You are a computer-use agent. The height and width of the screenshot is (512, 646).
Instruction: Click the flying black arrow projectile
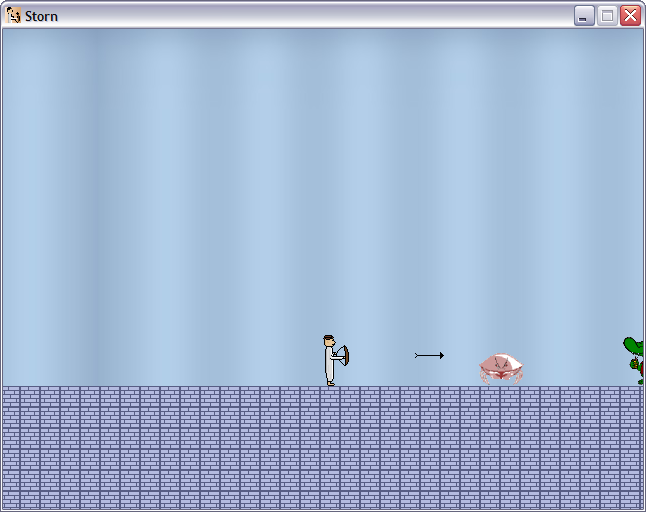(429, 355)
